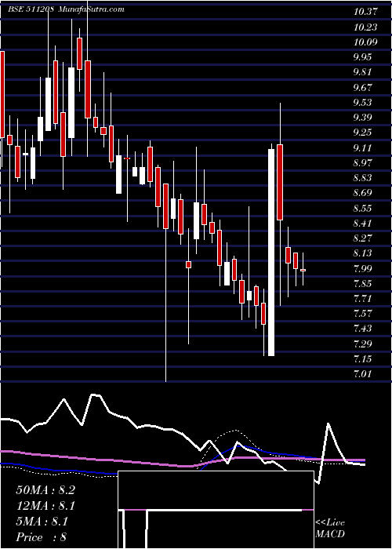This screenshot has width=392, height=549.
Task: Click the 5MA : 8.1 readout
Action: coord(42,522)
